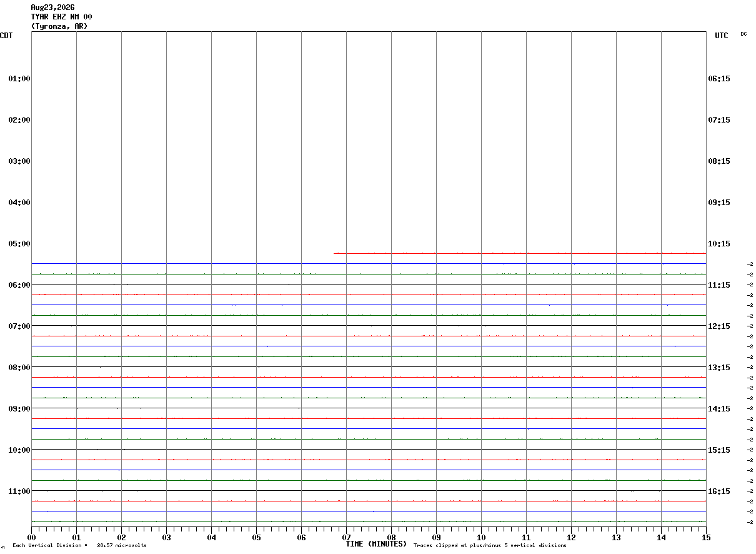Click the Traces clipped footer note
This screenshot has width=756, height=554.
(x=490, y=546)
